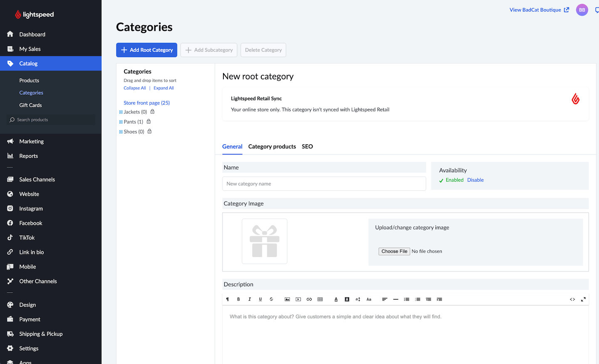599x364 pixels.
Task: Click the insert link icon
Action: (x=309, y=299)
